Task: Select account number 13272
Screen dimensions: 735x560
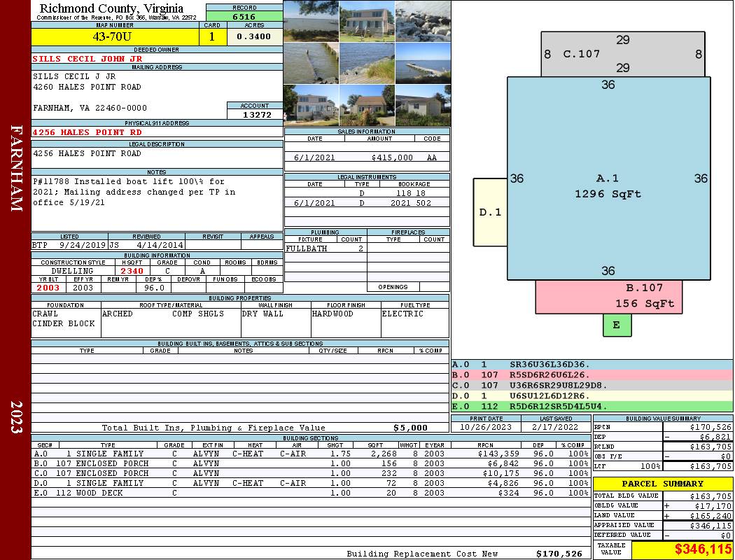Action: (255, 114)
